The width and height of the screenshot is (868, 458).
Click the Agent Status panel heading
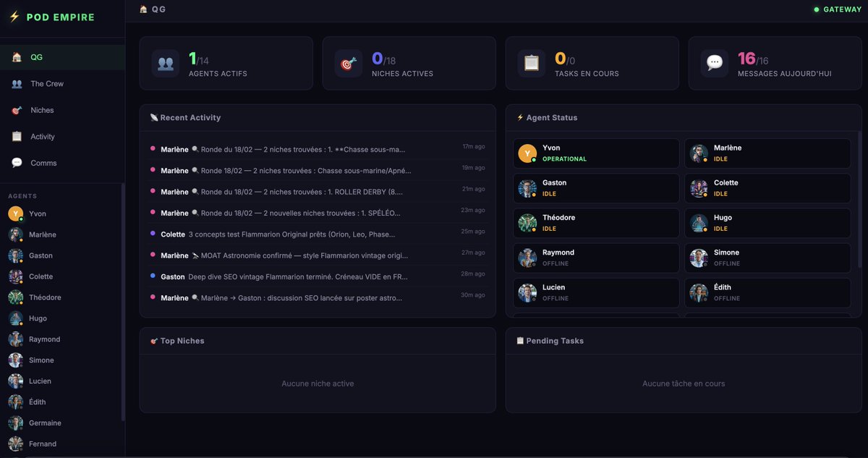547,117
